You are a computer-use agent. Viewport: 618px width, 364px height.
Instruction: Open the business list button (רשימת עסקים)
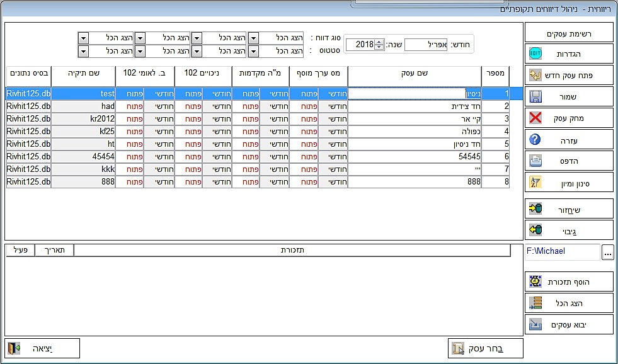tap(569, 32)
